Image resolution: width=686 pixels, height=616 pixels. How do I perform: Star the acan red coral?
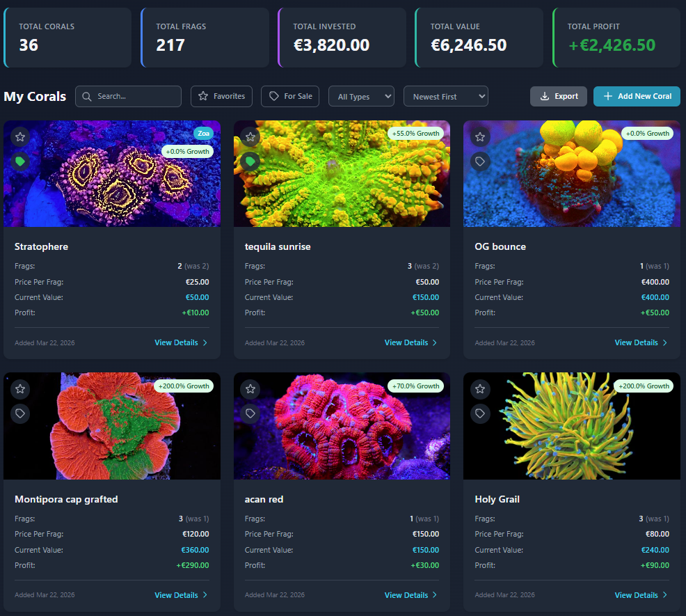[250, 388]
